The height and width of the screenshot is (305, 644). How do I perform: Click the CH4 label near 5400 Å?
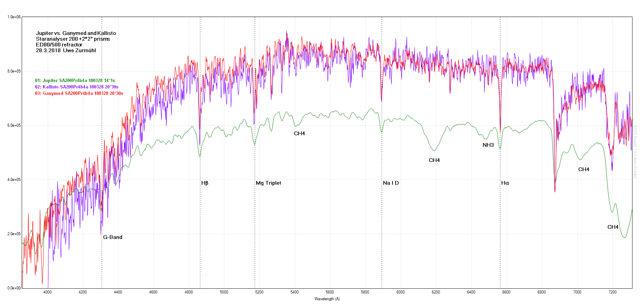pyautogui.click(x=299, y=134)
